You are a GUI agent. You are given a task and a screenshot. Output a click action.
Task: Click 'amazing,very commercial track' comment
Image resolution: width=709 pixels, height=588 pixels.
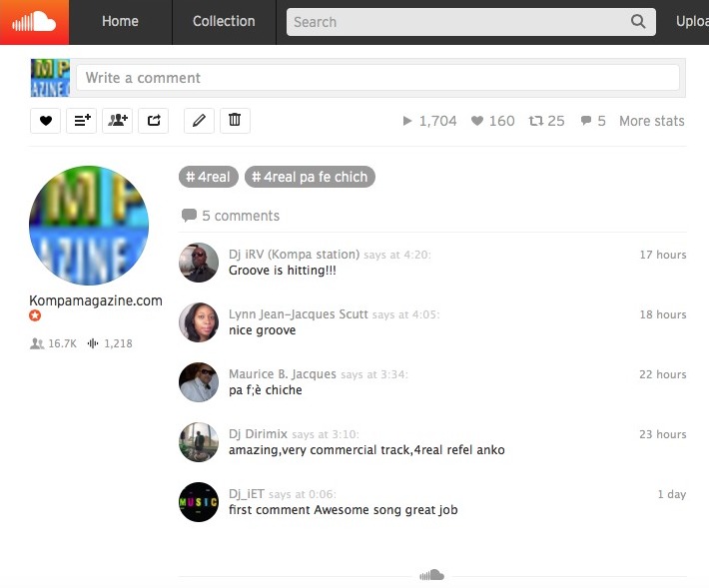pos(366,450)
